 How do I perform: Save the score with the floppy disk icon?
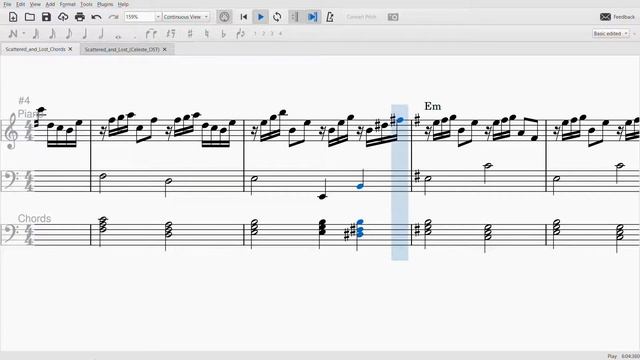click(x=46, y=17)
